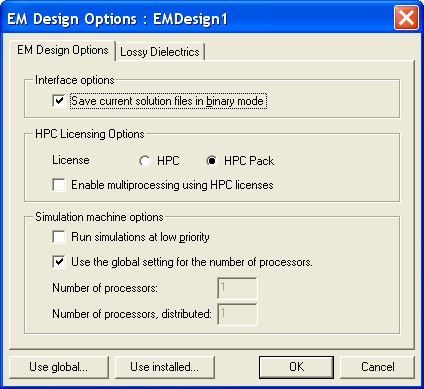This screenshot has height=389, width=424.
Task: Click the Run simulations at low priority label
Action: (140, 237)
